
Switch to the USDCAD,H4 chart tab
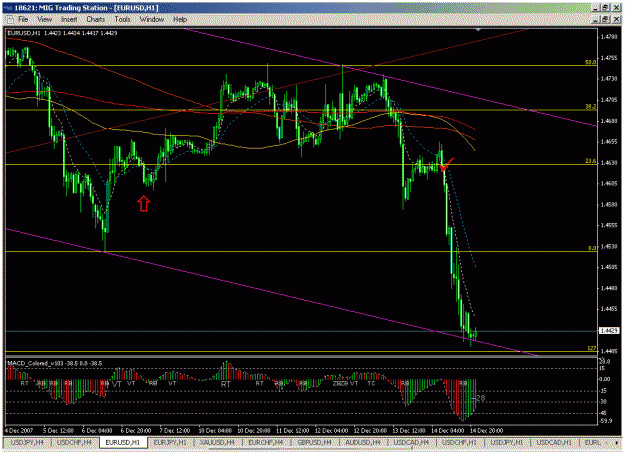(x=411, y=442)
